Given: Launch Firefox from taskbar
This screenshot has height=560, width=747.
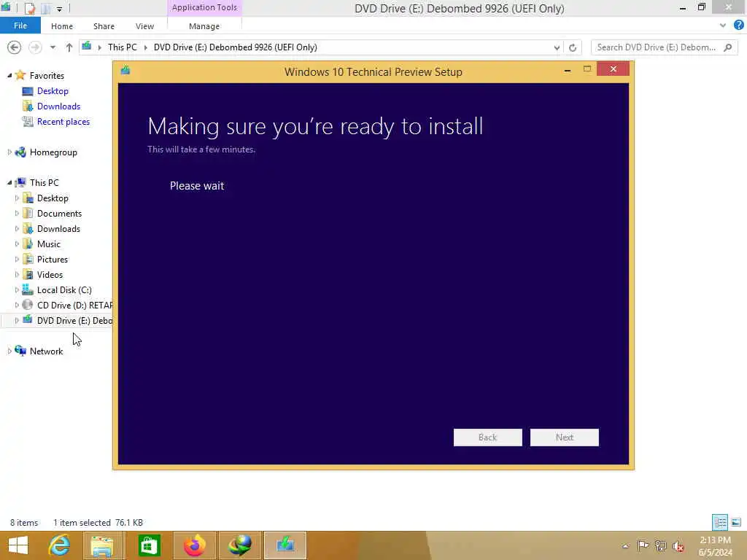Looking at the screenshot, I should 194,545.
